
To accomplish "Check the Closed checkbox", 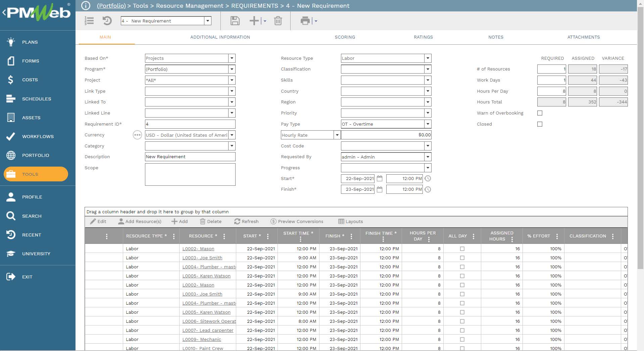I will tap(540, 124).
